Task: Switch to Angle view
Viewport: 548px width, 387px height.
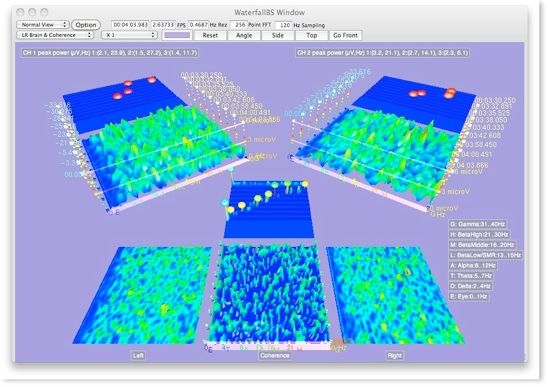Action: tap(244, 35)
